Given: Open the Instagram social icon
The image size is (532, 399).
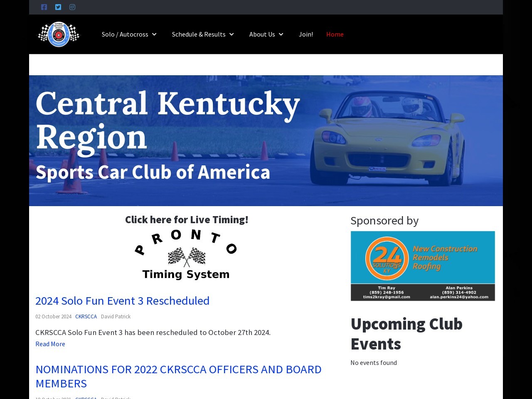Looking at the screenshot, I should [x=72, y=7].
